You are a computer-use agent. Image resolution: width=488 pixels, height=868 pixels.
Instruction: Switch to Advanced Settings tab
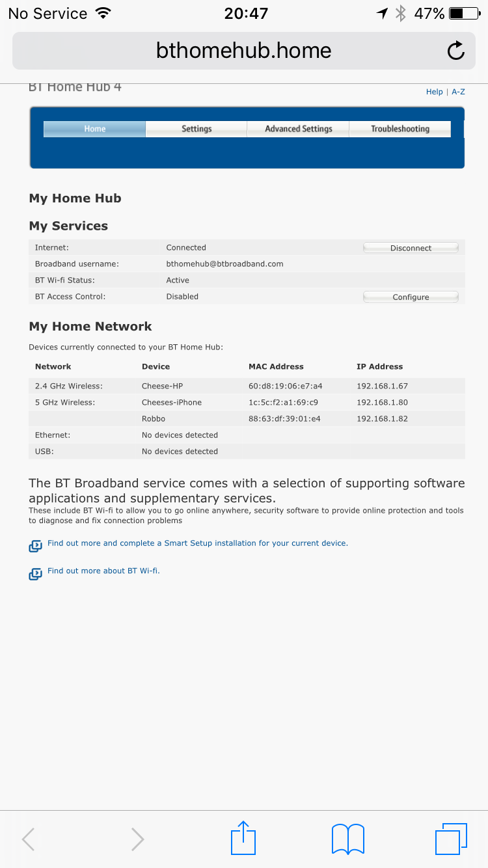coord(299,129)
